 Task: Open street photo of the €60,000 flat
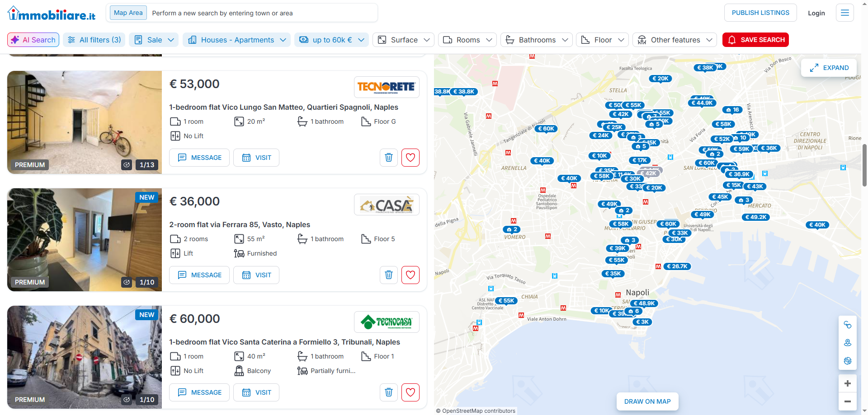85,357
